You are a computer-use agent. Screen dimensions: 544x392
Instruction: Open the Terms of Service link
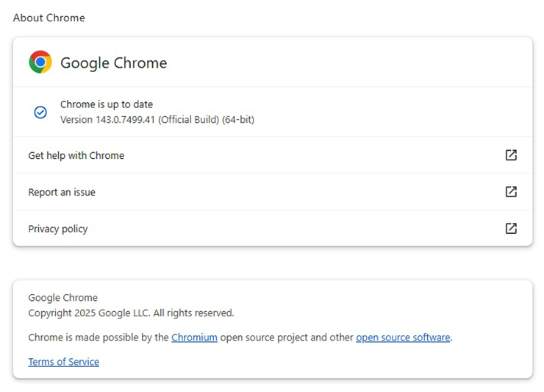pyautogui.click(x=63, y=362)
